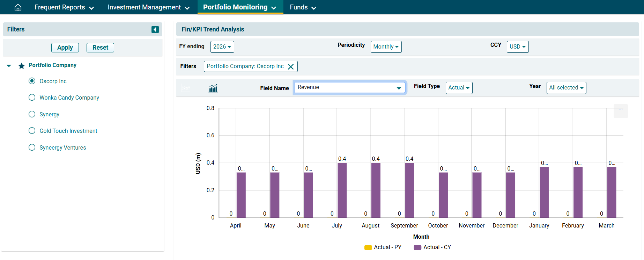Click the Actual - PY yellow legend swatch
Screen dimensions: 644x260
(368, 247)
